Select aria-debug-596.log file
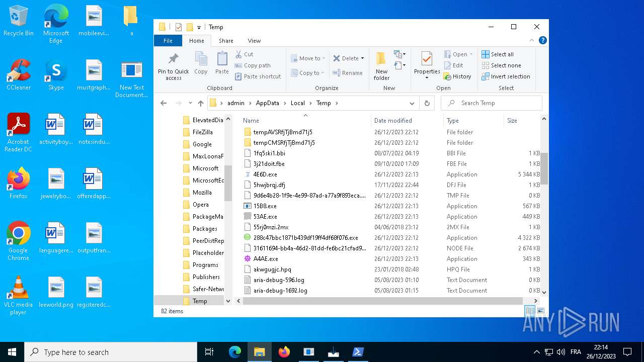Viewport: 644px width, 362px height. tap(279, 280)
